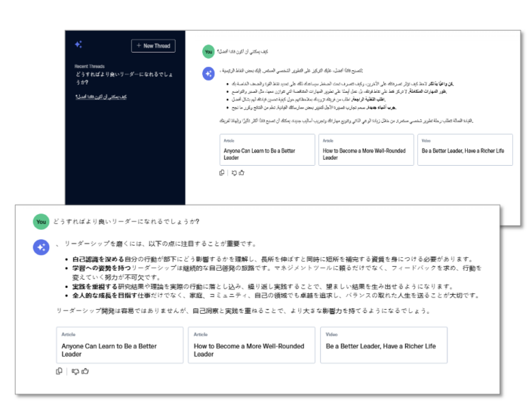Image resolution: width=532 pixels, height=414 pixels.
Task: Click the assistant sparkle avatar in Japanese chat
Action: point(41,247)
